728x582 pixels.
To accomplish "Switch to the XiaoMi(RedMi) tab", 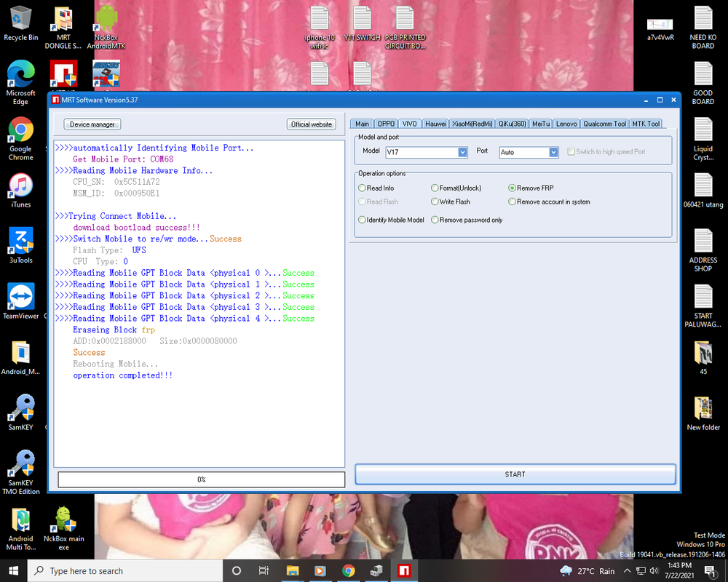I will (472, 124).
